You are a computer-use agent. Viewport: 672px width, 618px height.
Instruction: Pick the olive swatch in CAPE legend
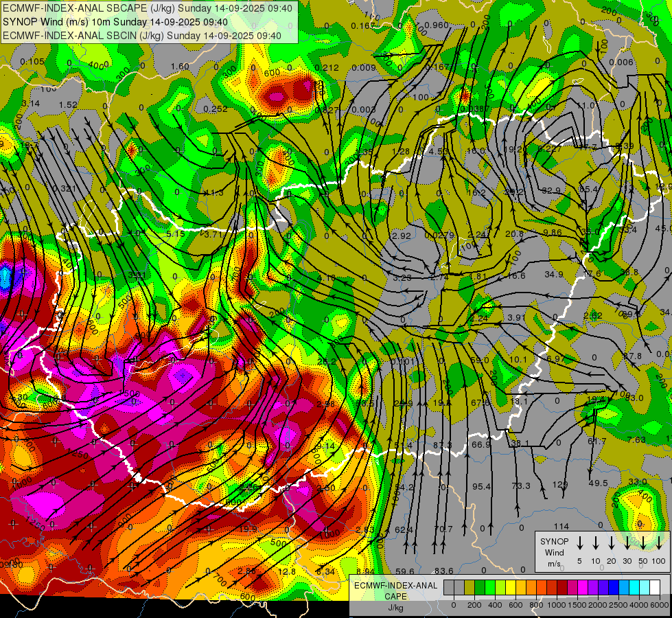tap(470, 587)
